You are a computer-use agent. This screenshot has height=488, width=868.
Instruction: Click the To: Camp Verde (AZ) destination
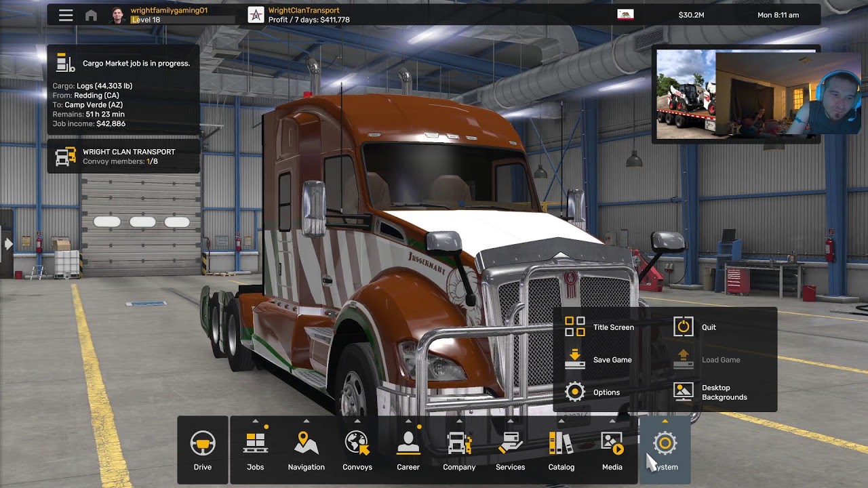(87, 105)
